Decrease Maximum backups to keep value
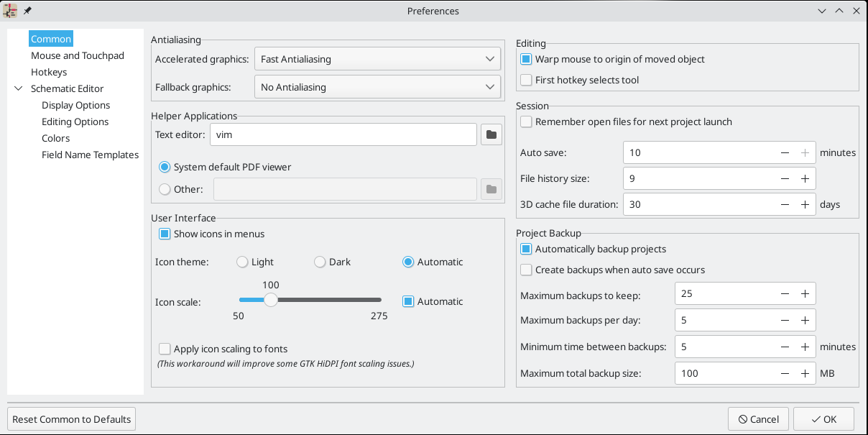This screenshot has height=435, width=868. pyautogui.click(x=785, y=293)
